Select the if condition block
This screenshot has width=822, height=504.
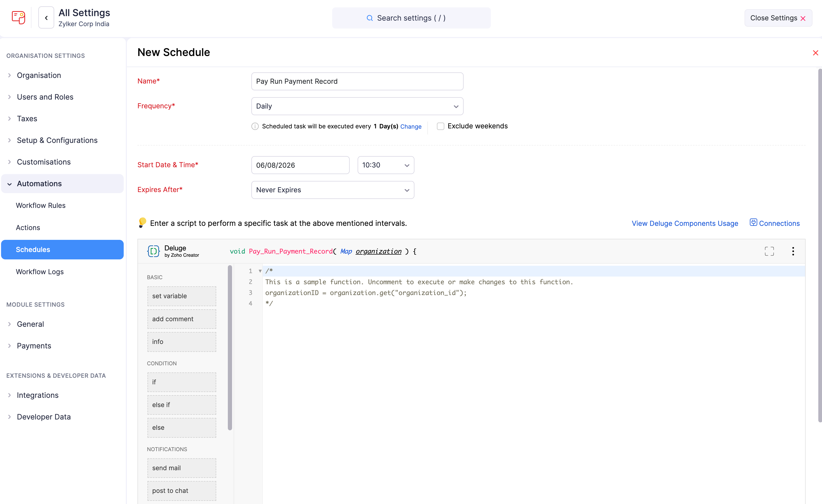(x=182, y=382)
